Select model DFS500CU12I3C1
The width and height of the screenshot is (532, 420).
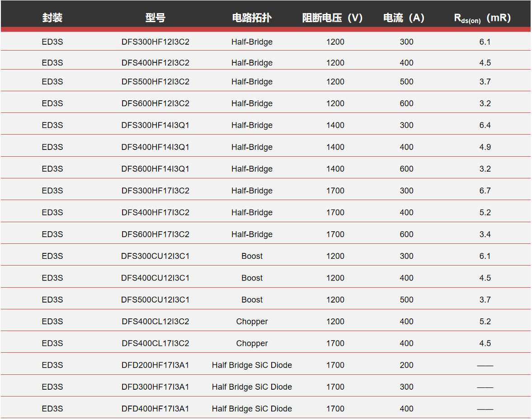[x=155, y=300]
